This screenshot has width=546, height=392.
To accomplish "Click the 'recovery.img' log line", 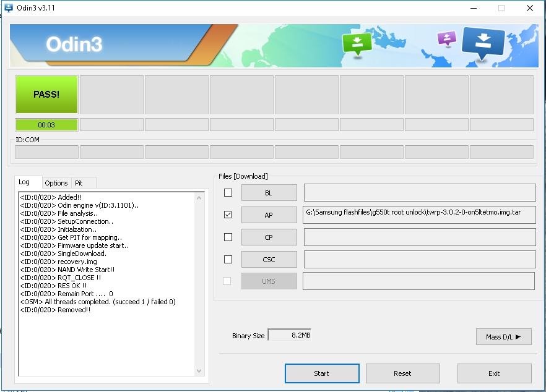I will coord(58,262).
